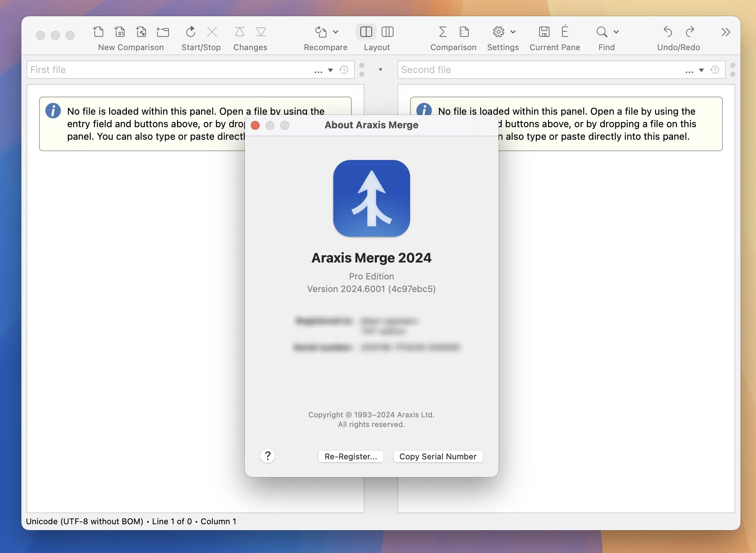Image resolution: width=756 pixels, height=553 pixels.
Task: Click the Undo arrow icon
Action: pos(668,32)
